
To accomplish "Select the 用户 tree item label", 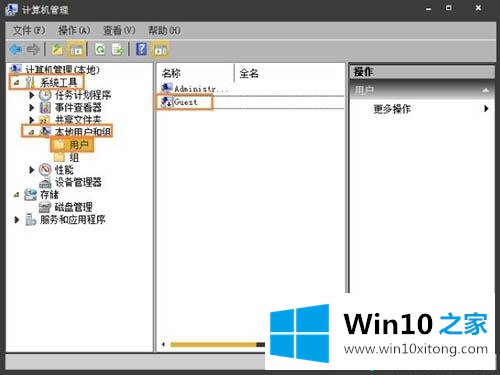I will pos(79,145).
